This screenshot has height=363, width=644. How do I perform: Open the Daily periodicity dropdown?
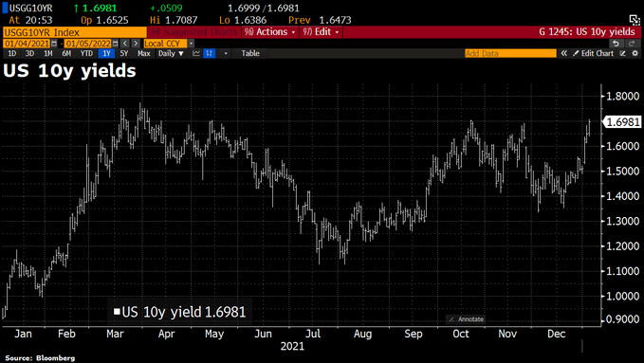tap(171, 53)
